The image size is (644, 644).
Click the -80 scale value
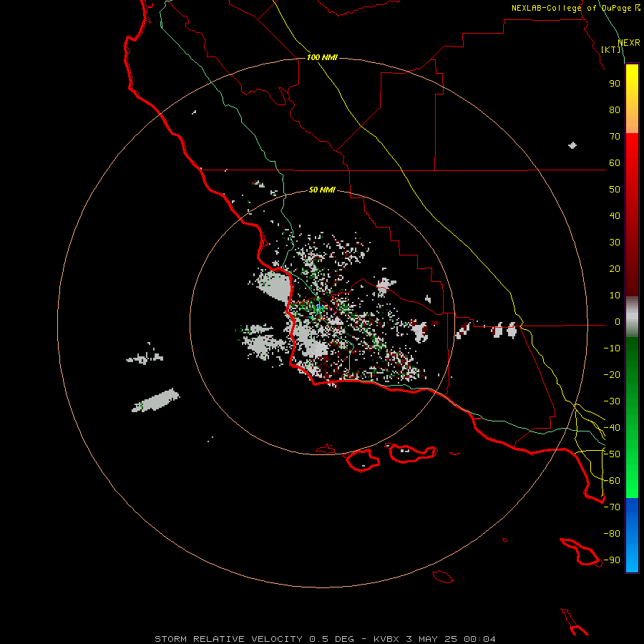click(612, 534)
